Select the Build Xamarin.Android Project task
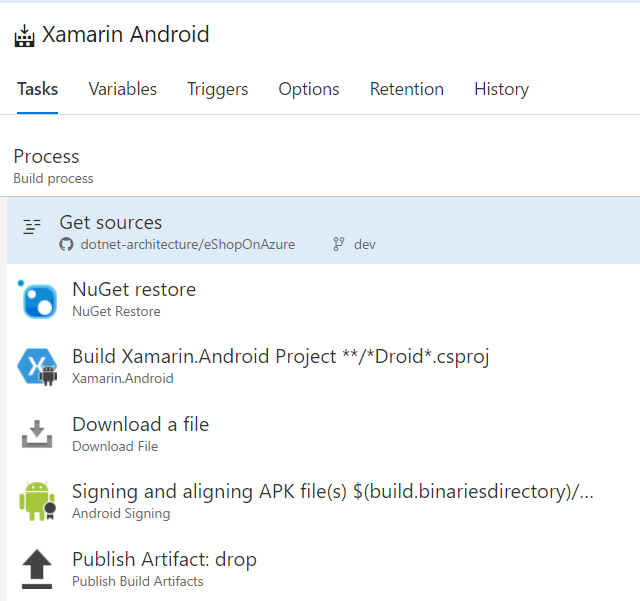Viewport: 640px width, 601px height. [280, 357]
